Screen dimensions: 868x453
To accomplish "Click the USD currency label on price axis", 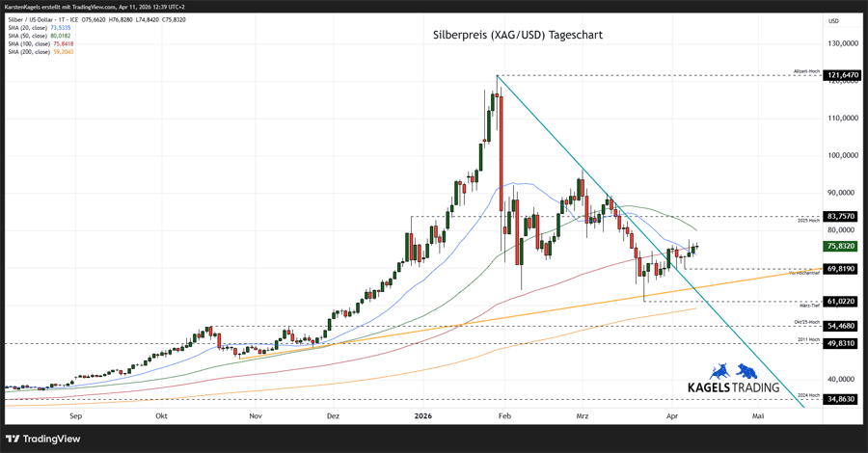I will (833, 20).
